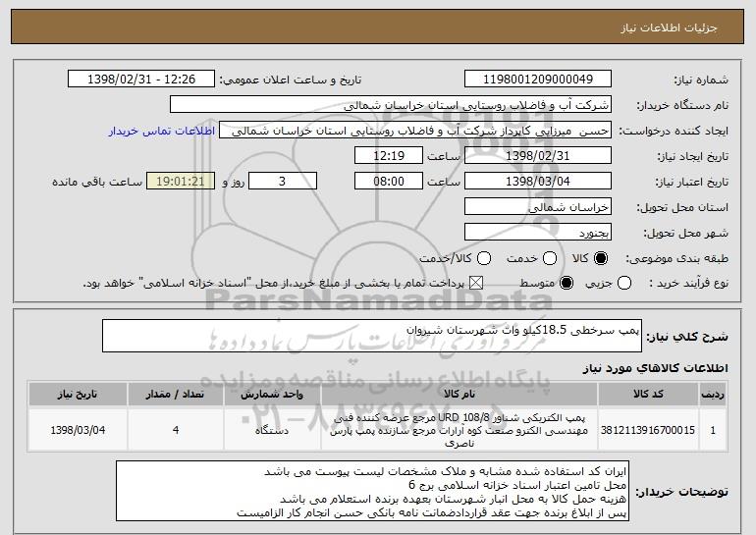This screenshot has width=756, height=535.
Task: Click the request creator name field
Action: pyautogui.click(x=415, y=131)
